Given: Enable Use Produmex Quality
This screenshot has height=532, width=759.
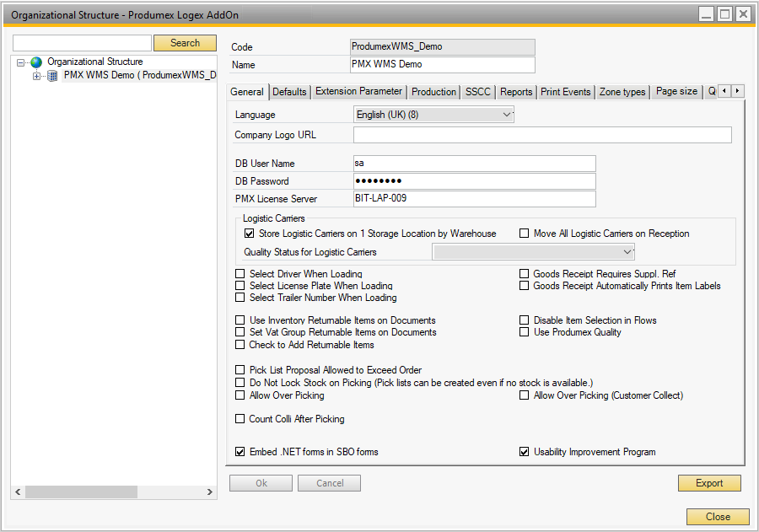Looking at the screenshot, I should click(524, 331).
